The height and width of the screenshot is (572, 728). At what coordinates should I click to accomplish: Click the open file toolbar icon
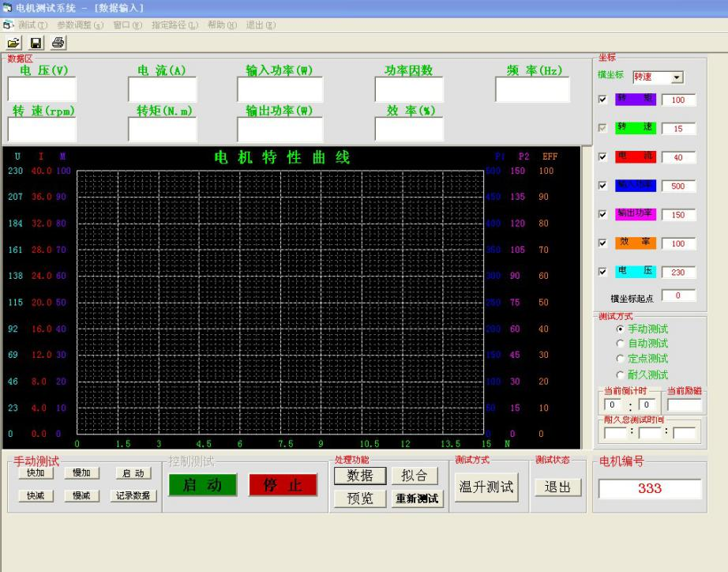click(13, 42)
